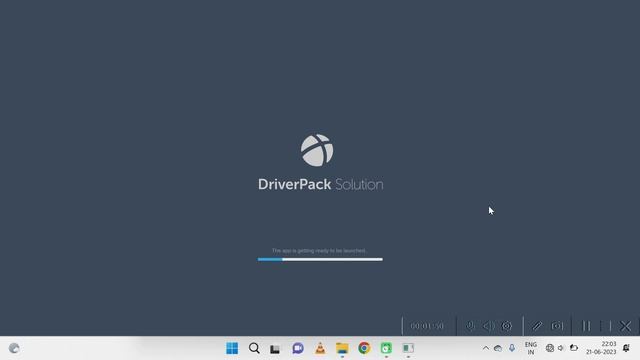Image resolution: width=640 pixels, height=360 pixels.
Task: Open the Chat app on taskbar
Action: 298,348
